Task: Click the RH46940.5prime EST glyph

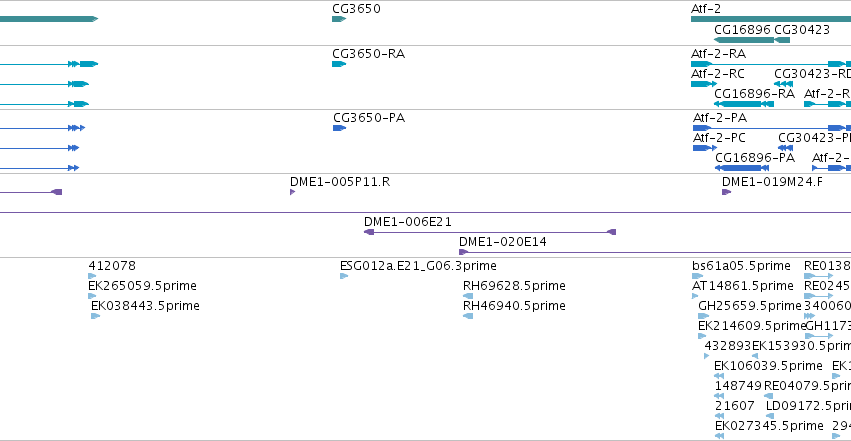Action: point(468,316)
